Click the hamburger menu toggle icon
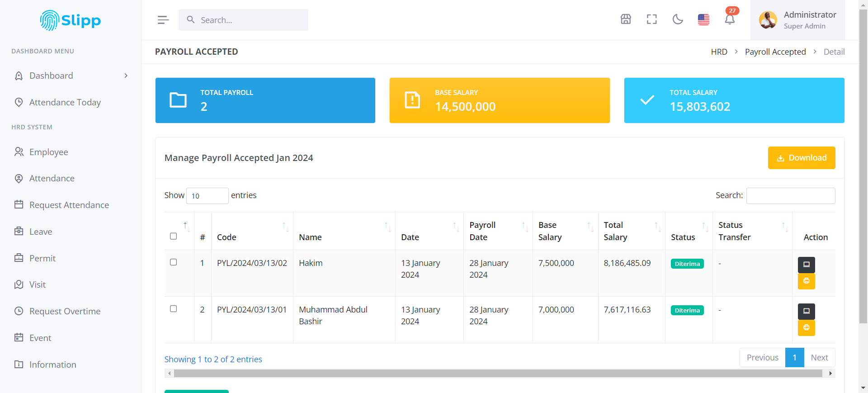This screenshot has height=393, width=868. (x=163, y=20)
